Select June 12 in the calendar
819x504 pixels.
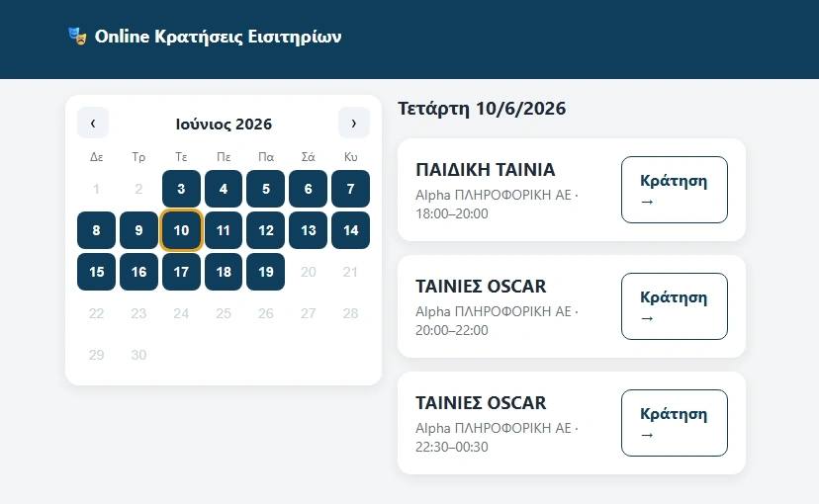pyautogui.click(x=266, y=230)
